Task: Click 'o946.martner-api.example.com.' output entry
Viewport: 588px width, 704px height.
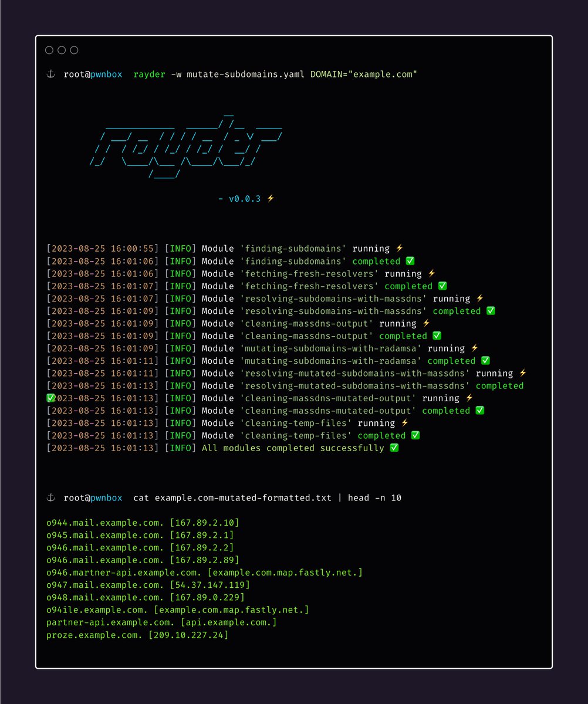Action: point(124,573)
